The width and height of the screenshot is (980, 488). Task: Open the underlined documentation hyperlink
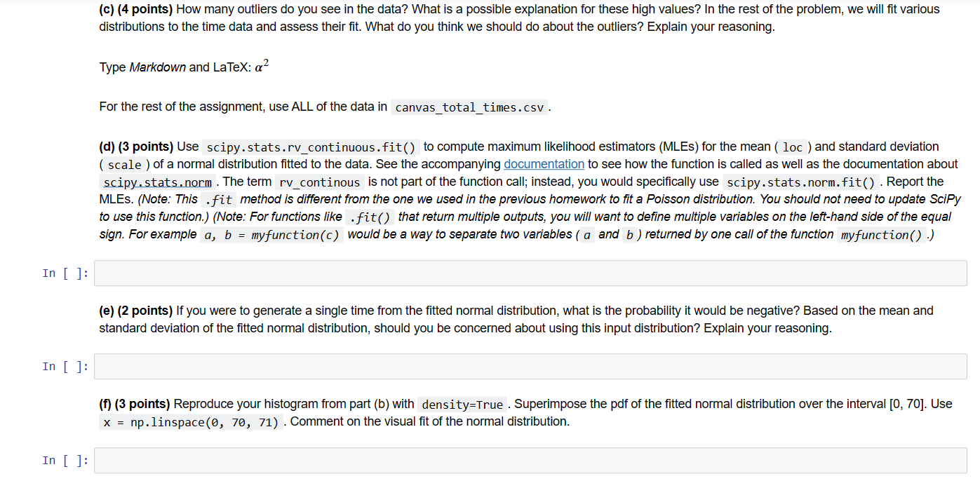[544, 163]
